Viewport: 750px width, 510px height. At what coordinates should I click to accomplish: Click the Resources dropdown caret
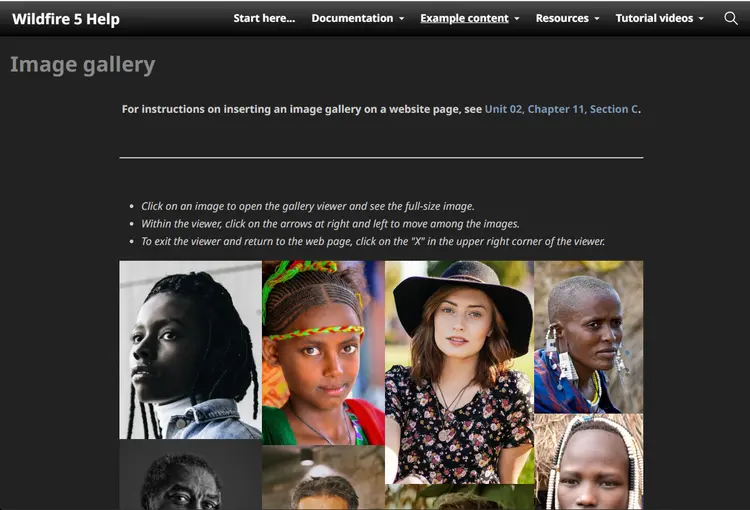click(597, 19)
